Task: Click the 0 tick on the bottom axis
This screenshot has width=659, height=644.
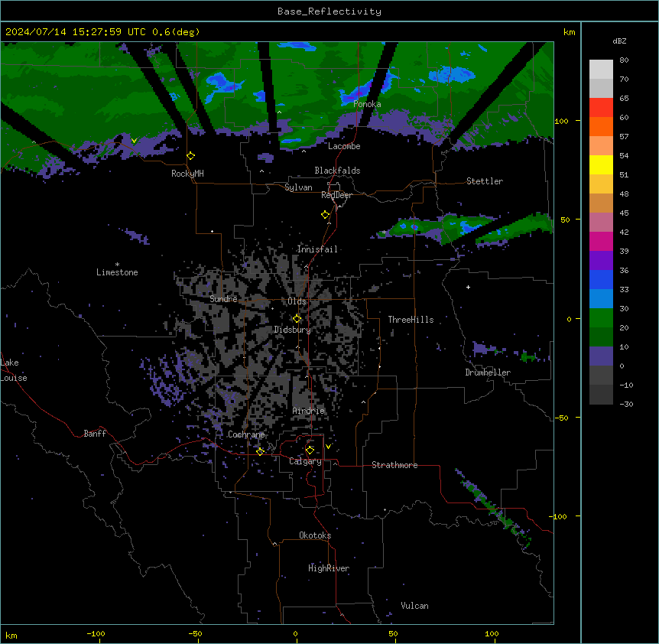Action: tap(295, 633)
